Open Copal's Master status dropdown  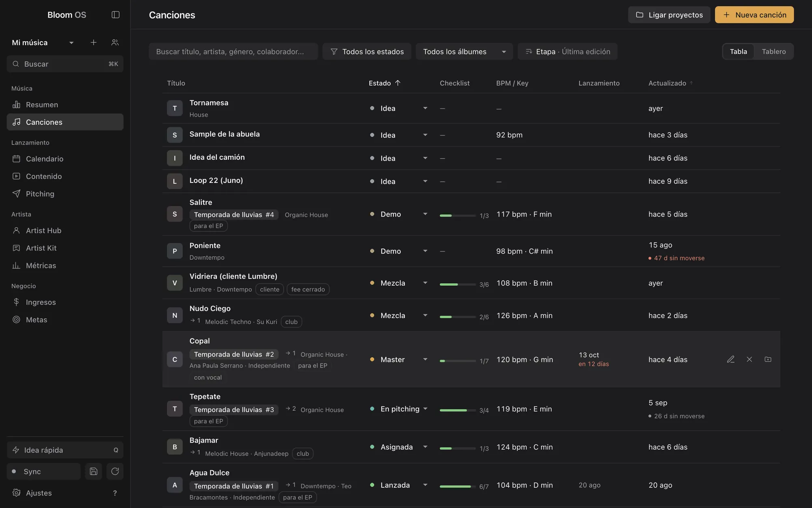399,359
